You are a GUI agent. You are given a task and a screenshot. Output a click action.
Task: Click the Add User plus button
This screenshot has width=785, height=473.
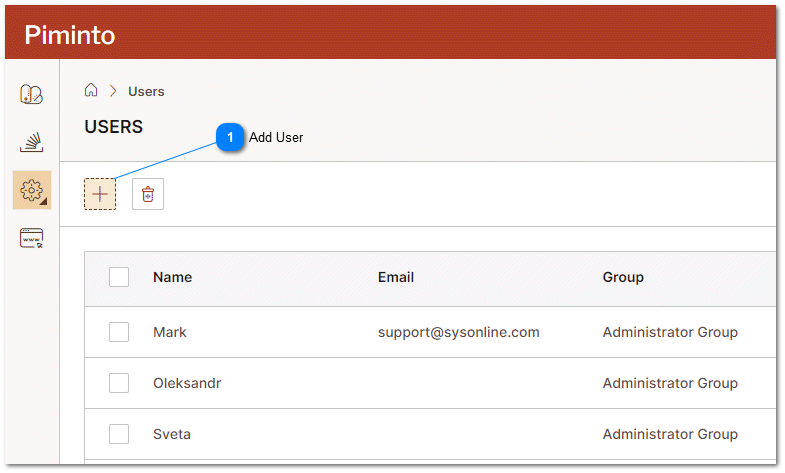tap(100, 194)
